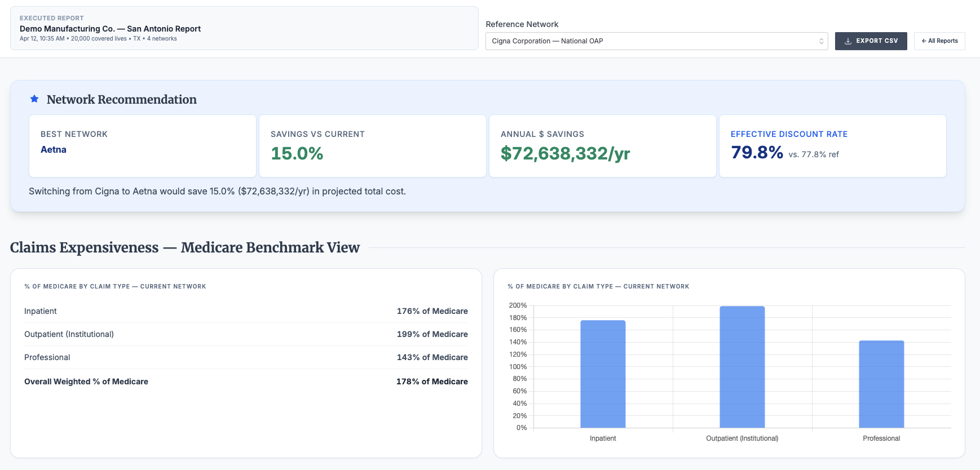Click the Overall Weighted % of Medicare row
Screen dimensions: 980x470
(x=246, y=382)
